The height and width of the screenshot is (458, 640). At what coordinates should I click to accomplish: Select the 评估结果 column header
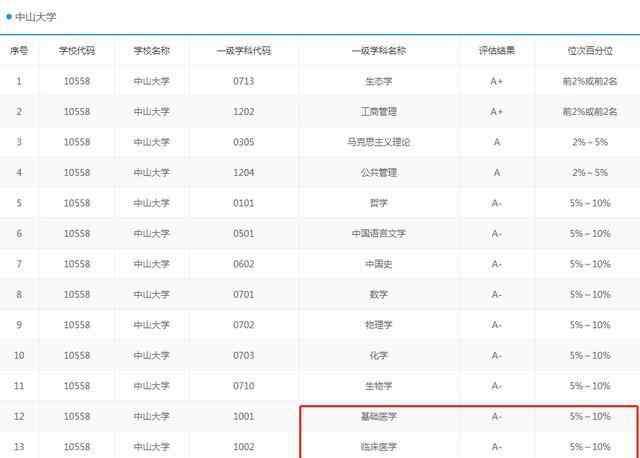pos(497,51)
